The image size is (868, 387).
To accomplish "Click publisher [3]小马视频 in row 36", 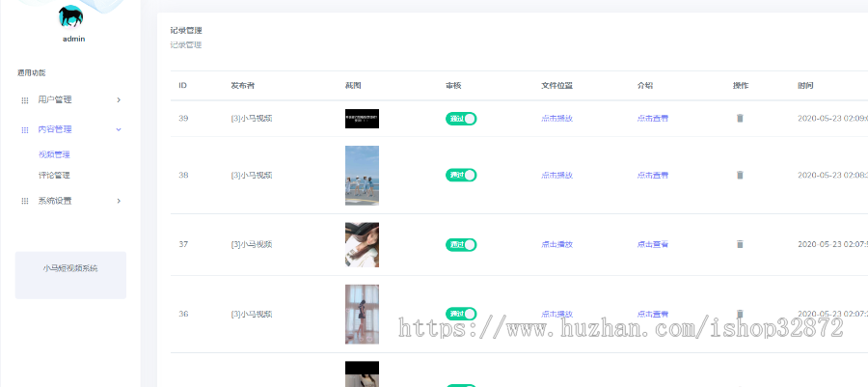I will pos(252,314).
